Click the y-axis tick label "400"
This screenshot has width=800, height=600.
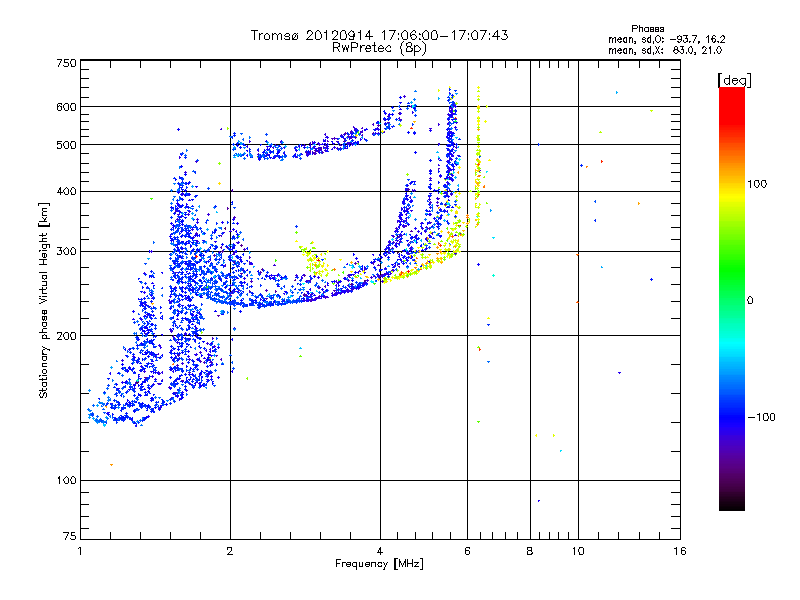(66, 192)
